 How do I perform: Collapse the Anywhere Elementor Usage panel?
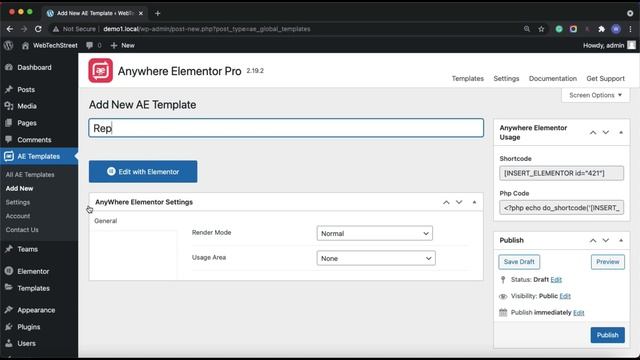point(621,132)
